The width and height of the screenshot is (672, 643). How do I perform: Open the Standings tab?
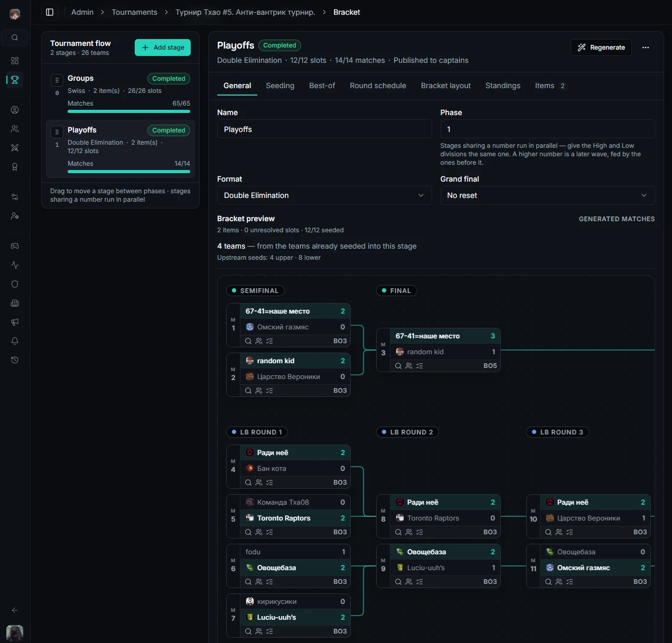503,86
